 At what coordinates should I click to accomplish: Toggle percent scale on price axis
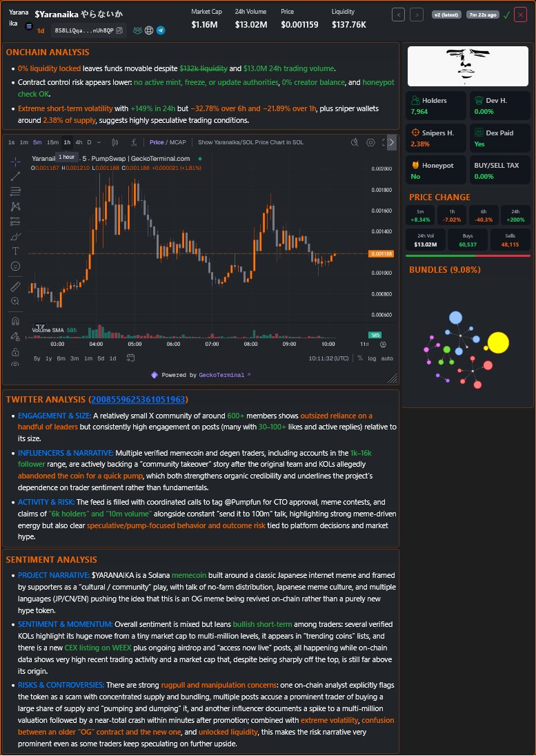[359, 358]
